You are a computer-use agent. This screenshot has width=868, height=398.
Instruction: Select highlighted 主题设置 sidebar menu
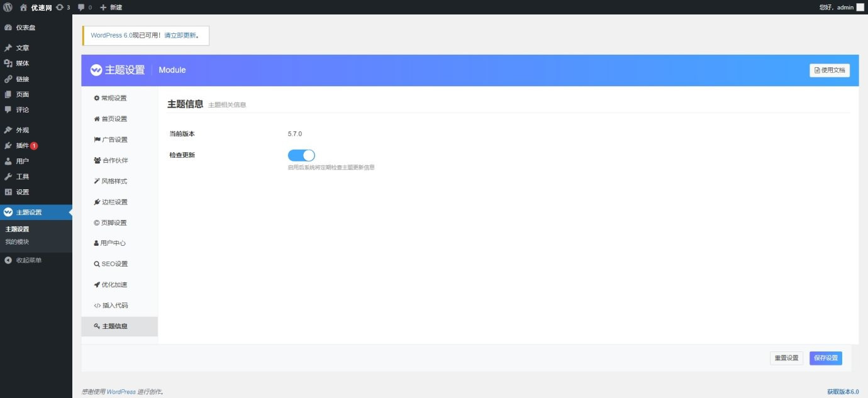36,213
